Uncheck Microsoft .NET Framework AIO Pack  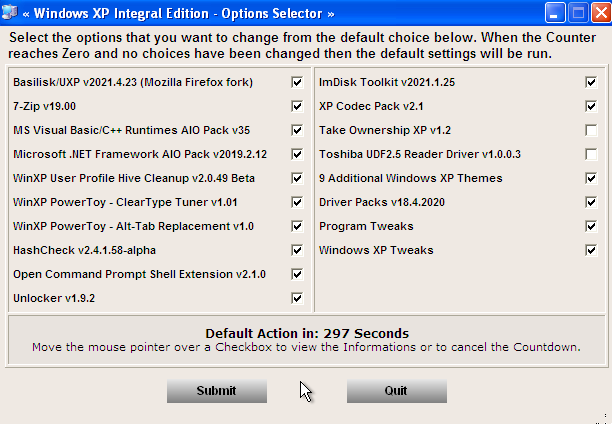click(x=297, y=154)
